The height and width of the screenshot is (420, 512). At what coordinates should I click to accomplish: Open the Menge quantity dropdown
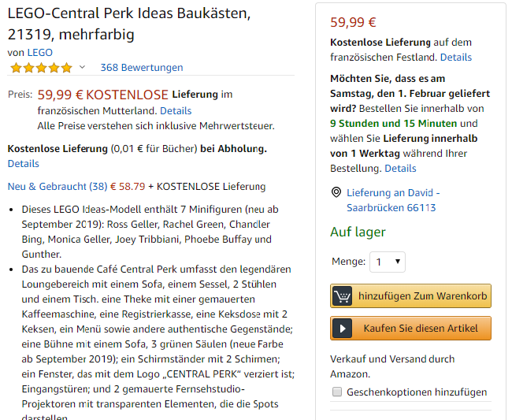click(388, 262)
